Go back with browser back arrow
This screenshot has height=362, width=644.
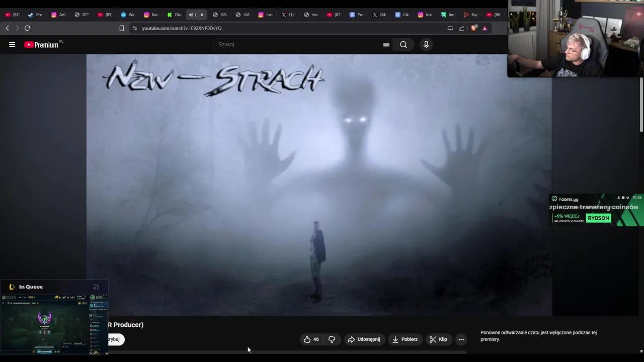[7, 28]
